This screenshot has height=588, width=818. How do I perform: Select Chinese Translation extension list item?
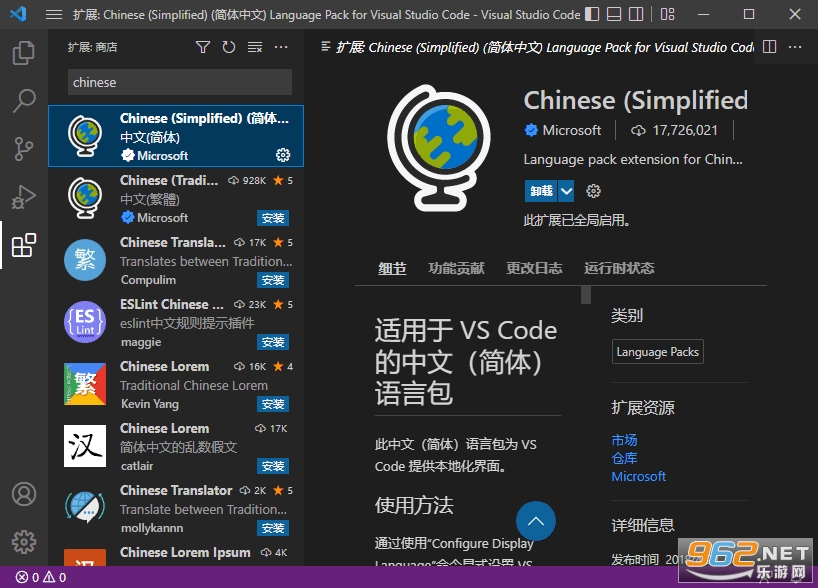pyautogui.click(x=176, y=260)
